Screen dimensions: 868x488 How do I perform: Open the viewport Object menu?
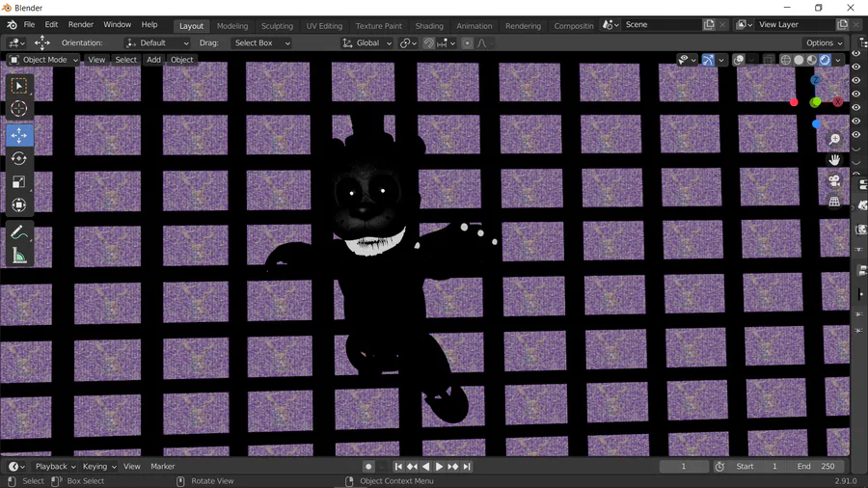pyautogui.click(x=181, y=60)
